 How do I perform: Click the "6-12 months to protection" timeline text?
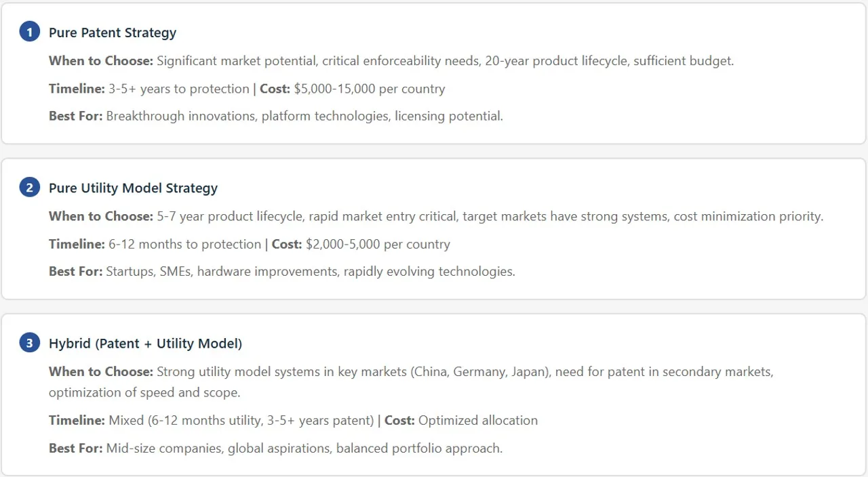click(184, 245)
